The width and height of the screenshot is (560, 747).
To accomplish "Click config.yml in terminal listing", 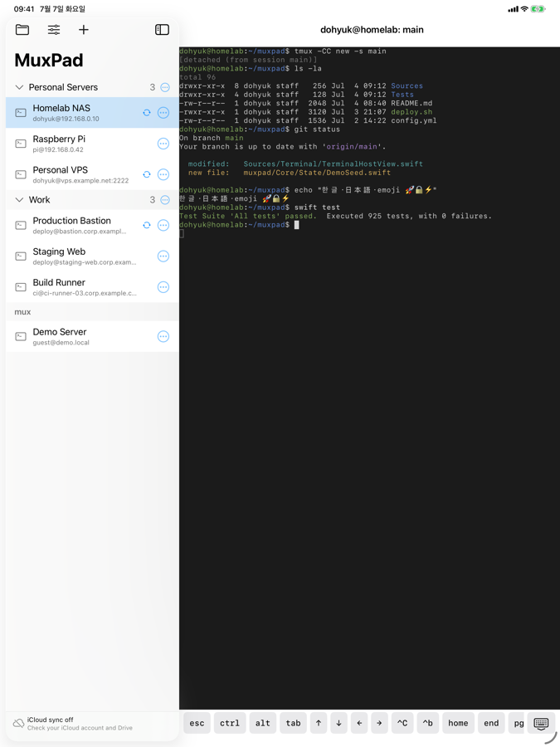I will tap(414, 120).
